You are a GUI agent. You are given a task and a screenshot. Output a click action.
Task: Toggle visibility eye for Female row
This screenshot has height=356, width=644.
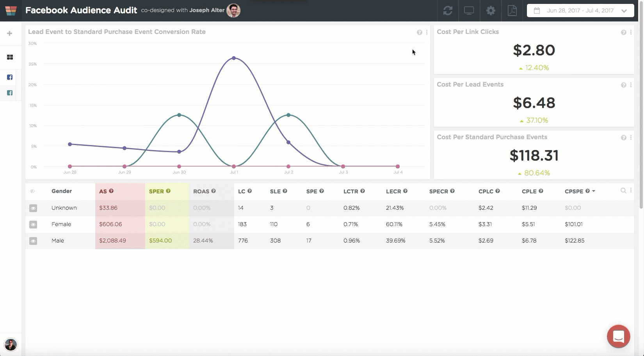point(33,225)
